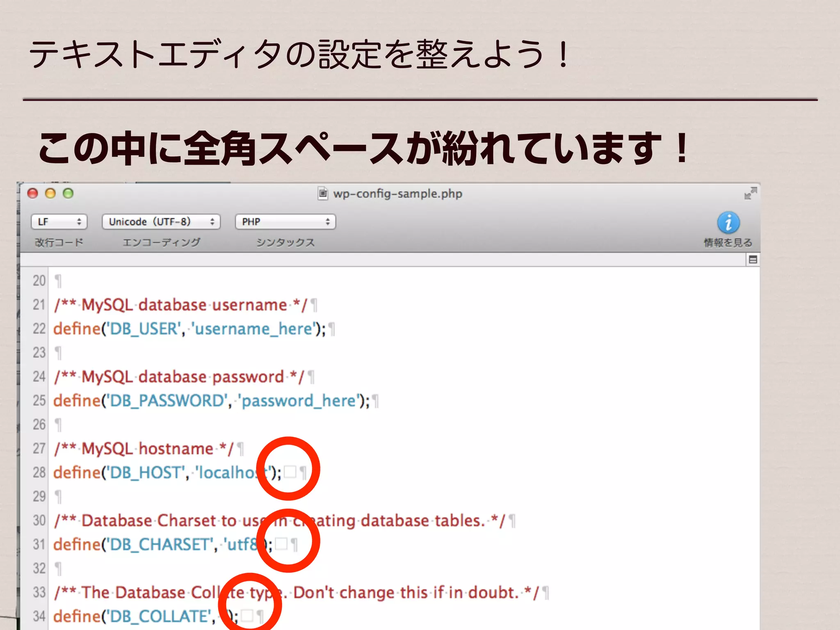This screenshot has height=630, width=840.
Task: Click the full-width space box on line 31
Action: 281,544
